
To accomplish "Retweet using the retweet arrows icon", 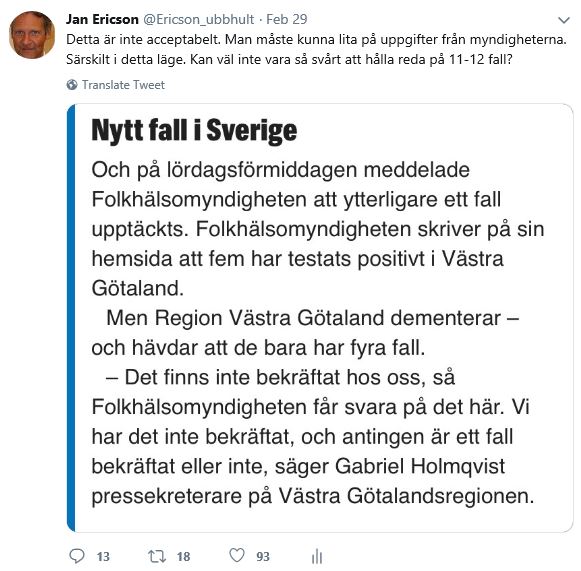I will click(157, 556).
